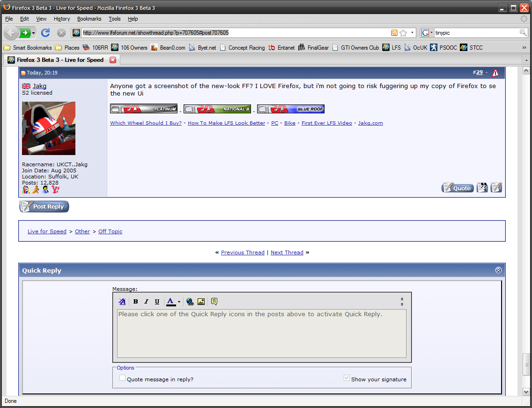Click Jakg's avatar image
Image resolution: width=532 pixels, height=408 pixels.
[x=49, y=128]
